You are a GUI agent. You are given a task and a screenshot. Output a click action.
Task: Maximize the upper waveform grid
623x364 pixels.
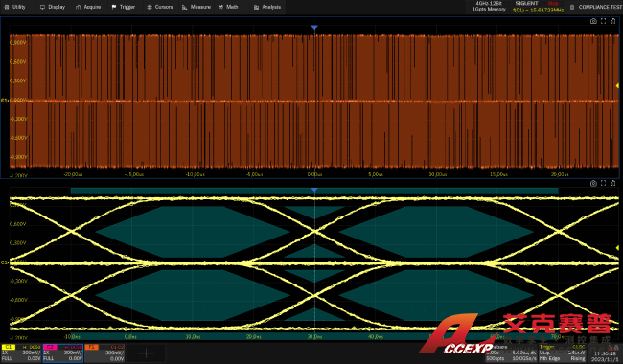tap(603, 21)
